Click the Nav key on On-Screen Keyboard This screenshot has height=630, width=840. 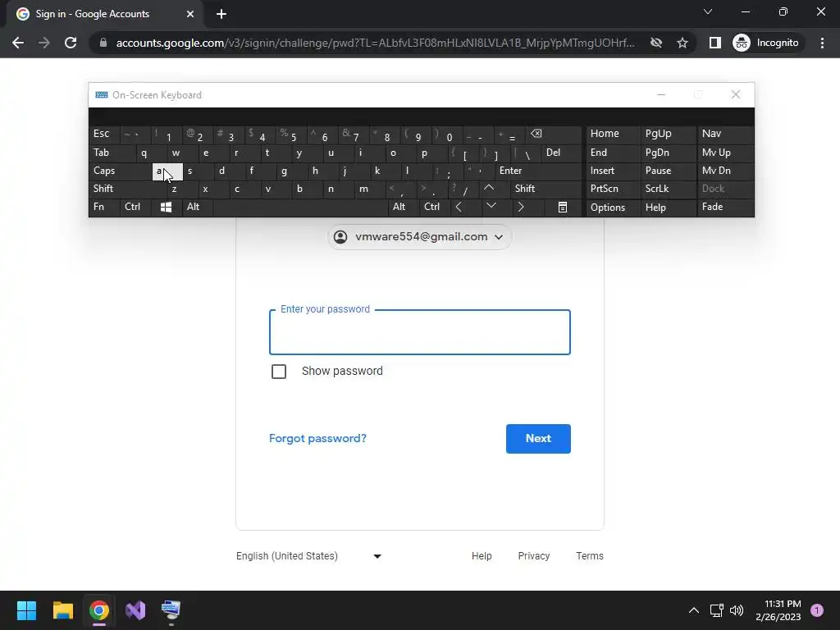click(725, 134)
